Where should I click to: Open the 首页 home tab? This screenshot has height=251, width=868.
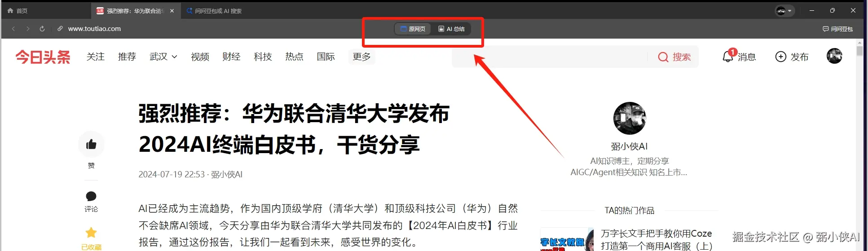[18, 11]
